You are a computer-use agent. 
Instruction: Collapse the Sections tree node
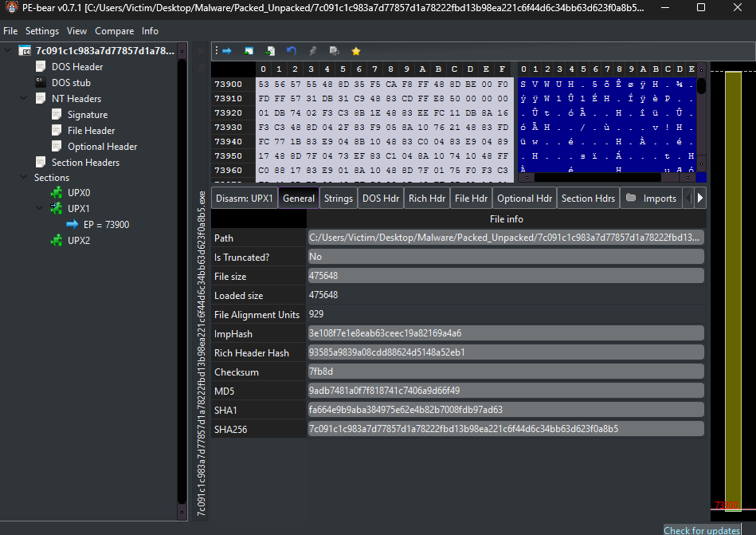click(x=25, y=178)
